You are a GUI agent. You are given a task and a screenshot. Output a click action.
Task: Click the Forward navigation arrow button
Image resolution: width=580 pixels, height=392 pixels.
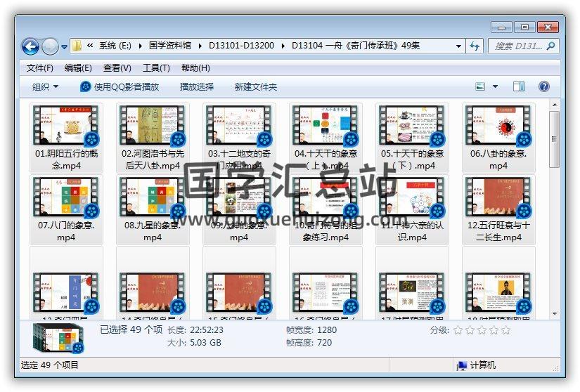click(x=50, y=46)
